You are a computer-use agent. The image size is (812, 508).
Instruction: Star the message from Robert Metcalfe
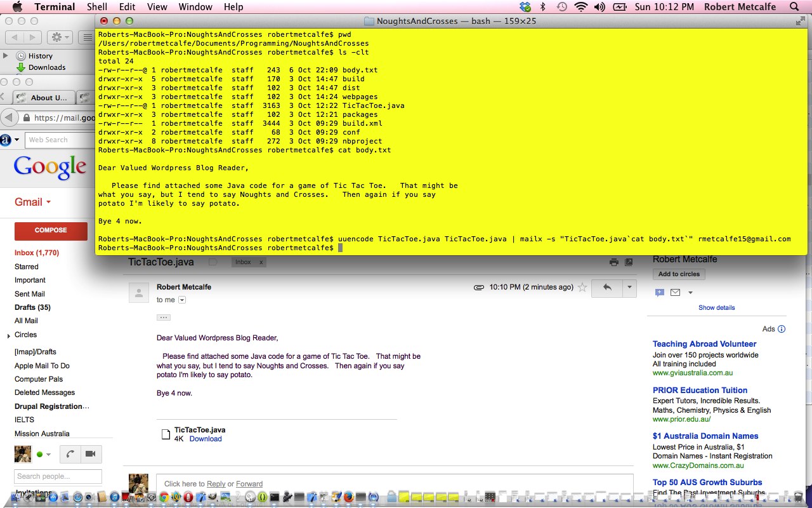point(582,288)
